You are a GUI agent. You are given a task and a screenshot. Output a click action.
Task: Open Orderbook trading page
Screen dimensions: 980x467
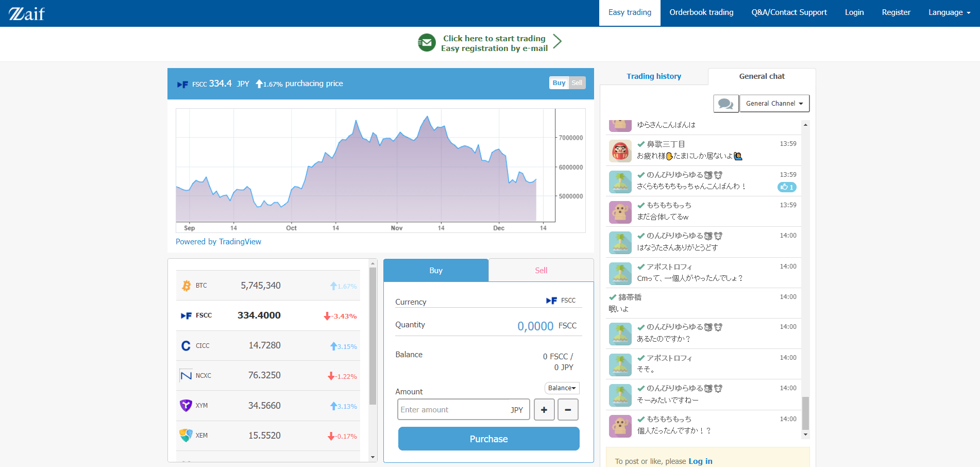click(701, 12)
